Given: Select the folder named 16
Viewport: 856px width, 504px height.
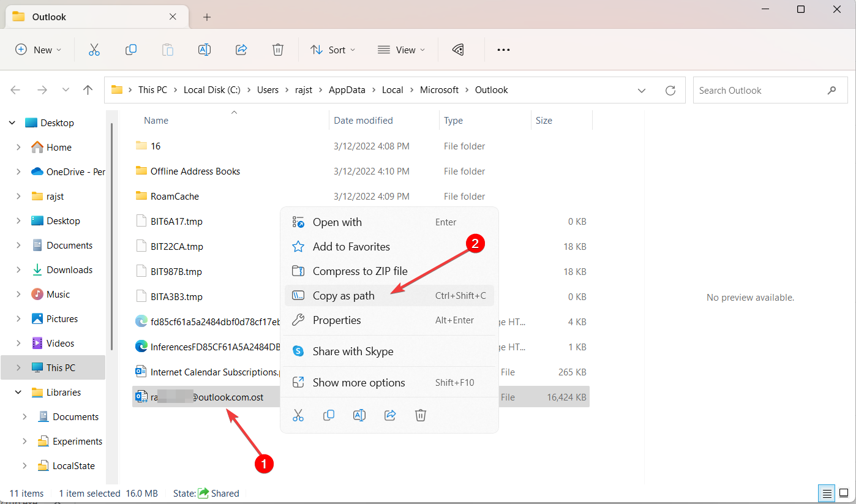Looking at the screenshot, I should tap(156, 146).
